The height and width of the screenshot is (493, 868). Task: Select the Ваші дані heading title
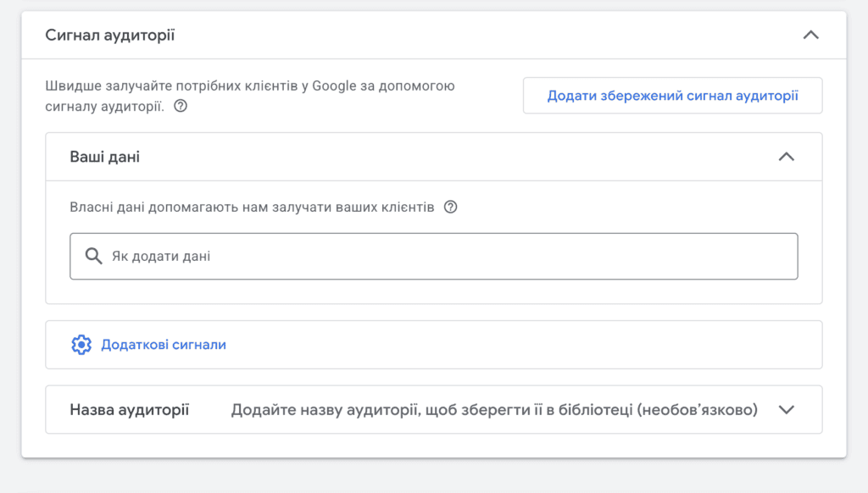tap(104, 158)
